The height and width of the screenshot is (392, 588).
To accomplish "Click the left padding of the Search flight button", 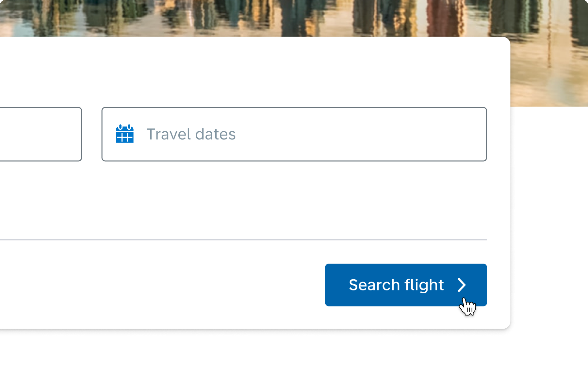I will coord(336,285).
